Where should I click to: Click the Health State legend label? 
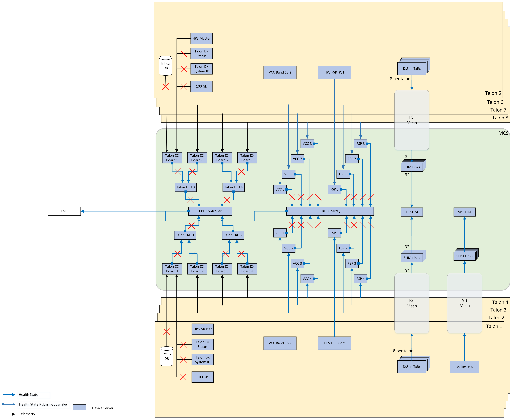click(28, 395)
